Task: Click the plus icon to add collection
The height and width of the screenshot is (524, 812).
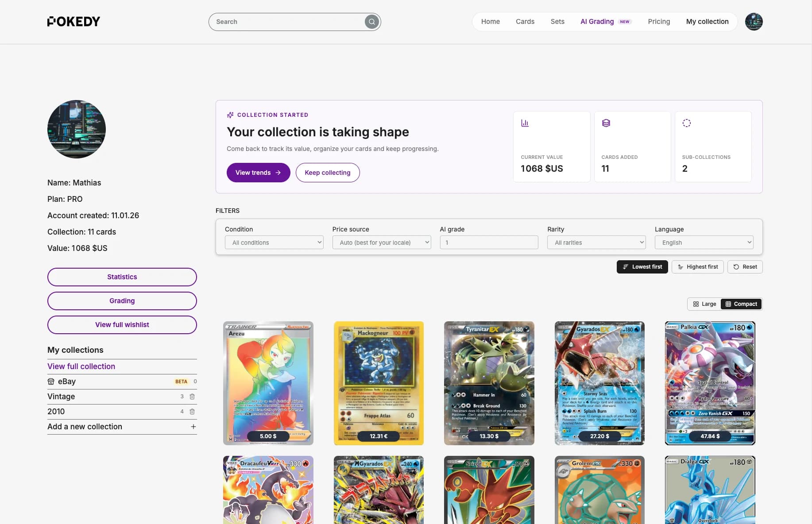Action: coord(193,427)
